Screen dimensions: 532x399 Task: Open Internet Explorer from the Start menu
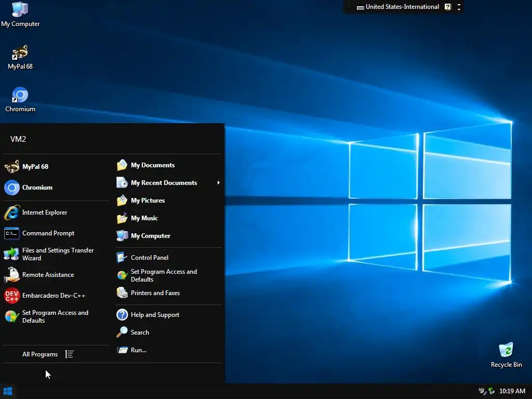[56, 212]
